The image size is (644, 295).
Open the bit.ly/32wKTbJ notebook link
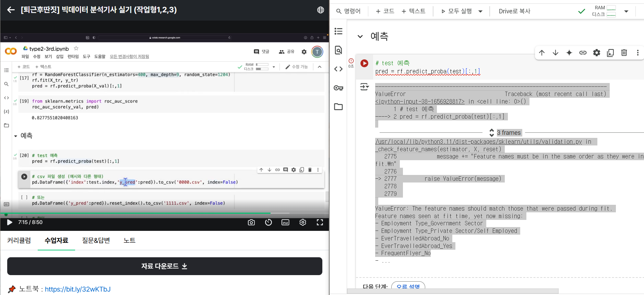point(78,289)
